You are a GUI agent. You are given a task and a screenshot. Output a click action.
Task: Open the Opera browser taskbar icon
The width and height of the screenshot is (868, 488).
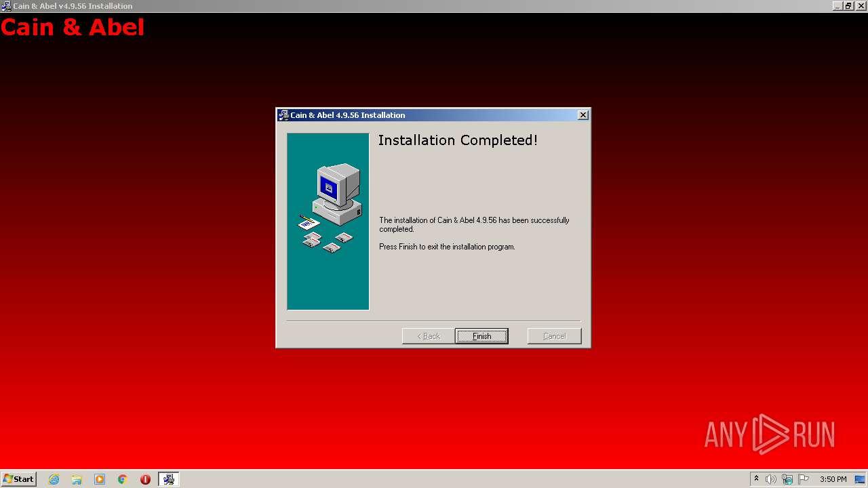point(145,479)
